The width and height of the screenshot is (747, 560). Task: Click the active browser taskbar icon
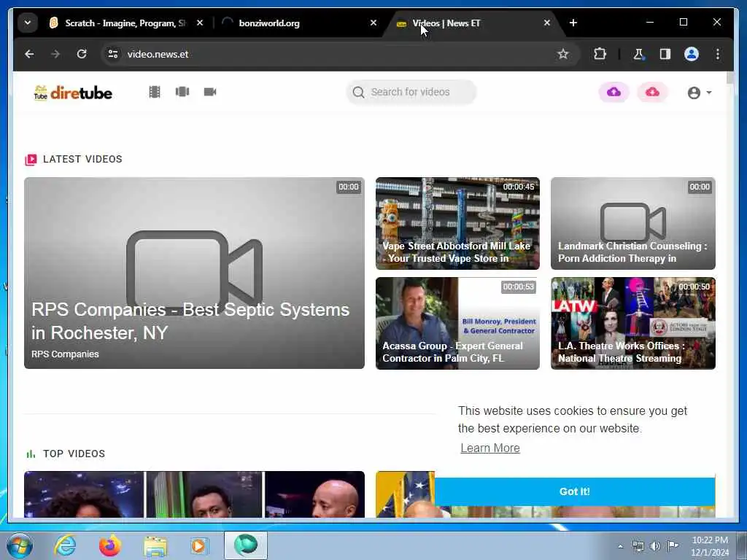tap(245, 545)
